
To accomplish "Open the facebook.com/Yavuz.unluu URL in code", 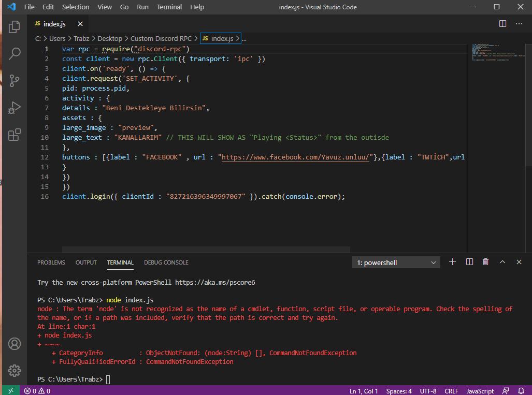I will [295, 157].
